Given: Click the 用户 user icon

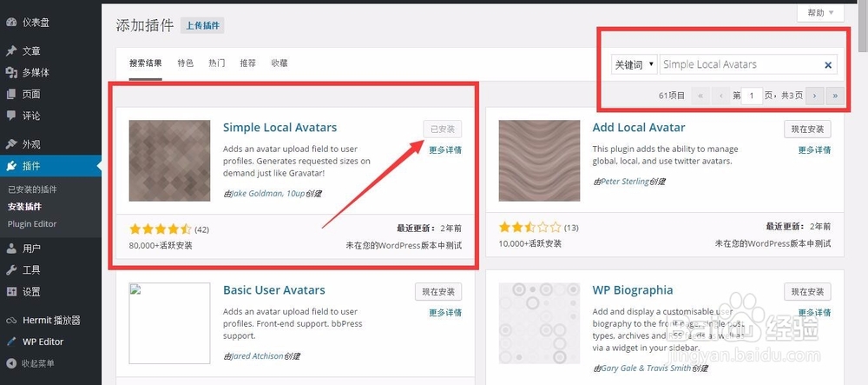Looking at the screenshot, I should point(11,249).
